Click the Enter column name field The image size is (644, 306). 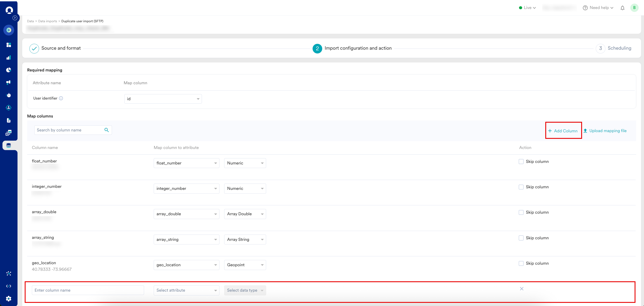[x=88, y=290]
